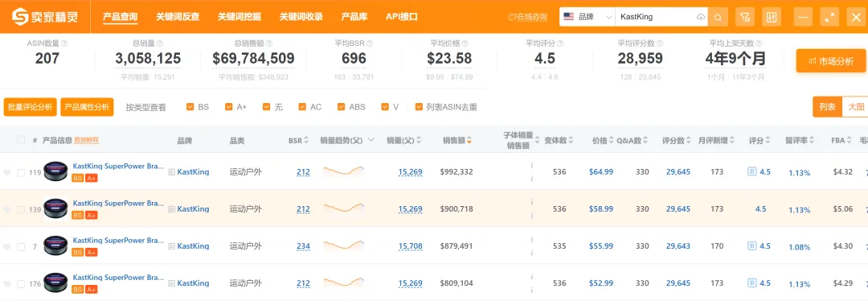Sort table by 留评率 column
The height and width of the screenshot is (301, 868).
point(812,141)
